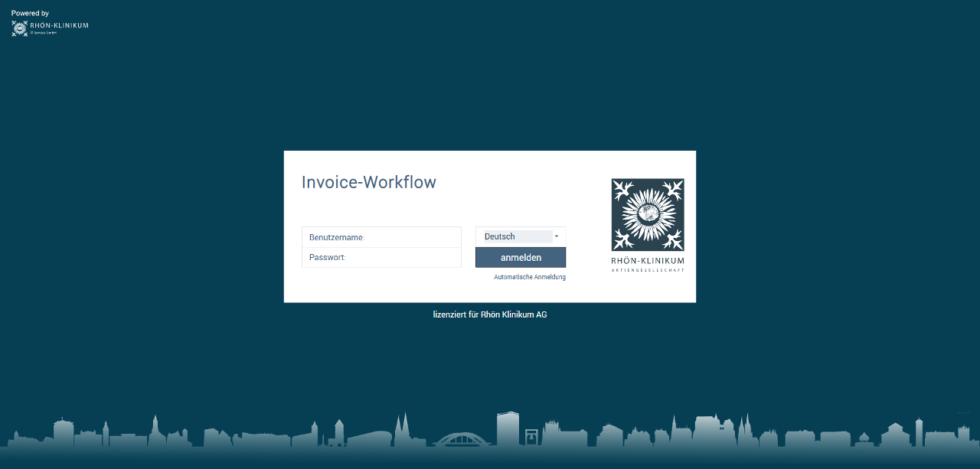Click the Rhön-Klinikum sunflower emblem logo
Image resolution: width=980 pixels, height=469 pixels.
648,215
